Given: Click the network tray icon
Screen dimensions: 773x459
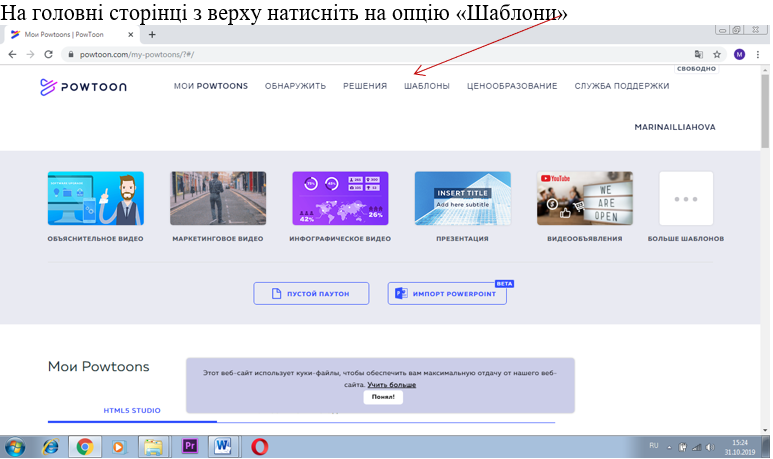Looking at the screenshot, I should tap(697, 447).
